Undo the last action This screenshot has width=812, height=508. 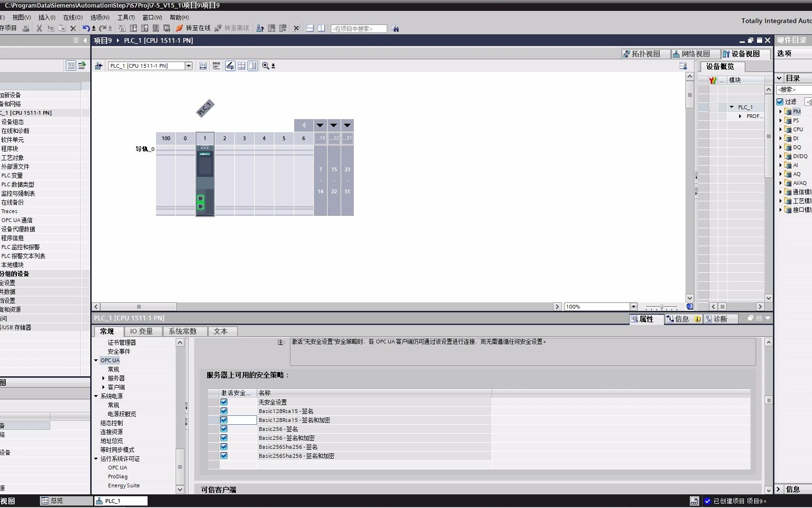86,28
